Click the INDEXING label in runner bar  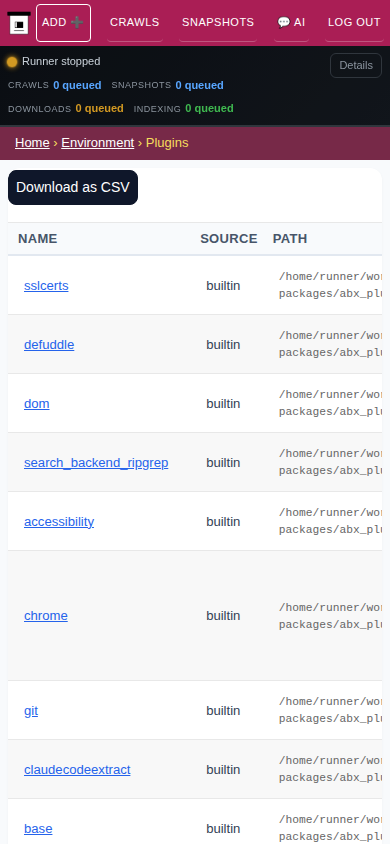tap(157, 109)
